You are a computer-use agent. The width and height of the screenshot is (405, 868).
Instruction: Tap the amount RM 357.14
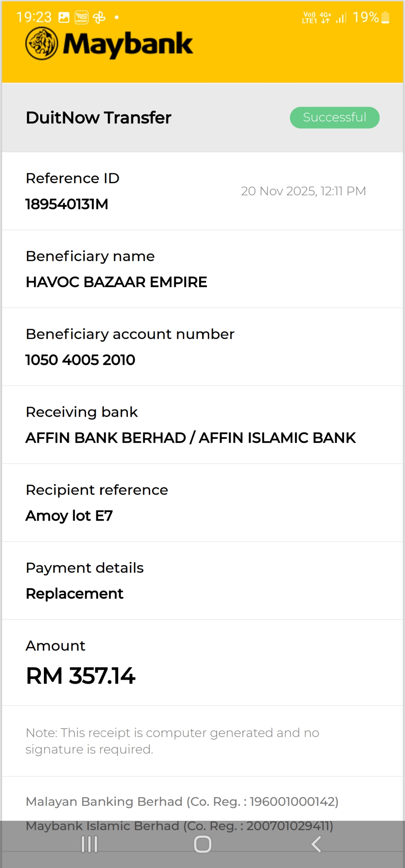[x=80, y=676]
